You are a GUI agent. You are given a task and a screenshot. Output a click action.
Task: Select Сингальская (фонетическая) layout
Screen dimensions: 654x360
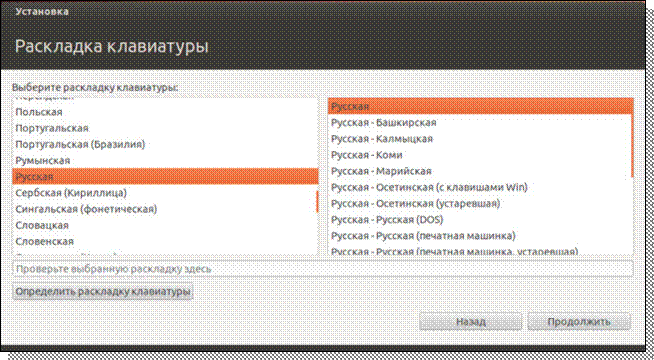(165, 209)
